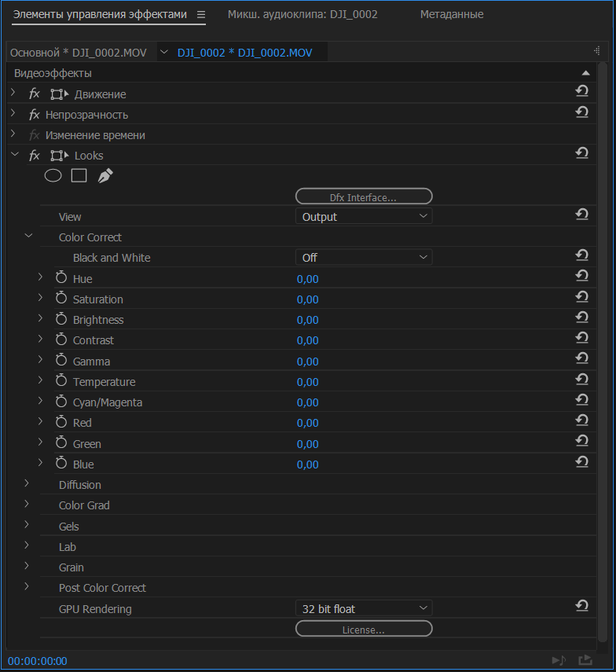Open the View dropdown set to Output

click(364, 216)
